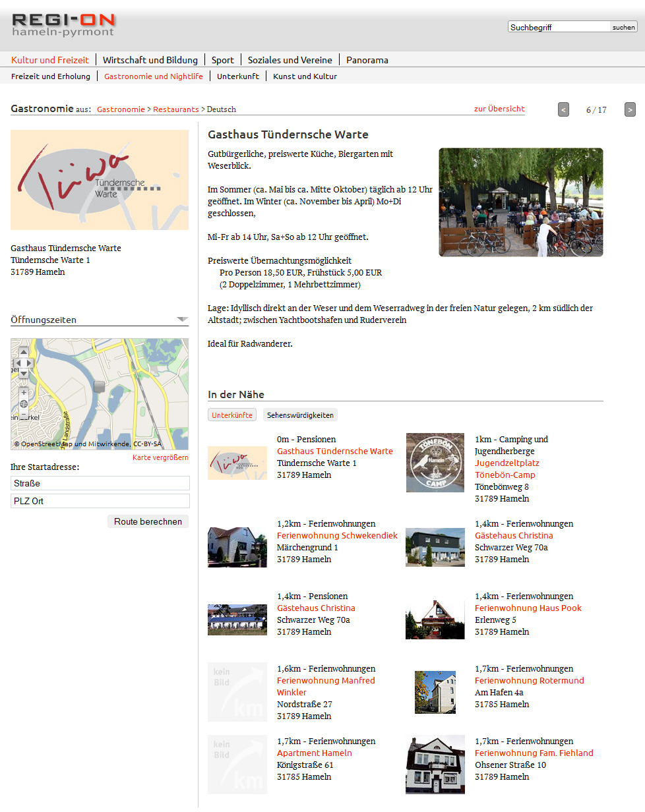The height and width of the screenshot is (812, 645).
Task: Expand the Öffnungszeiten section
Action: point(182,320)
